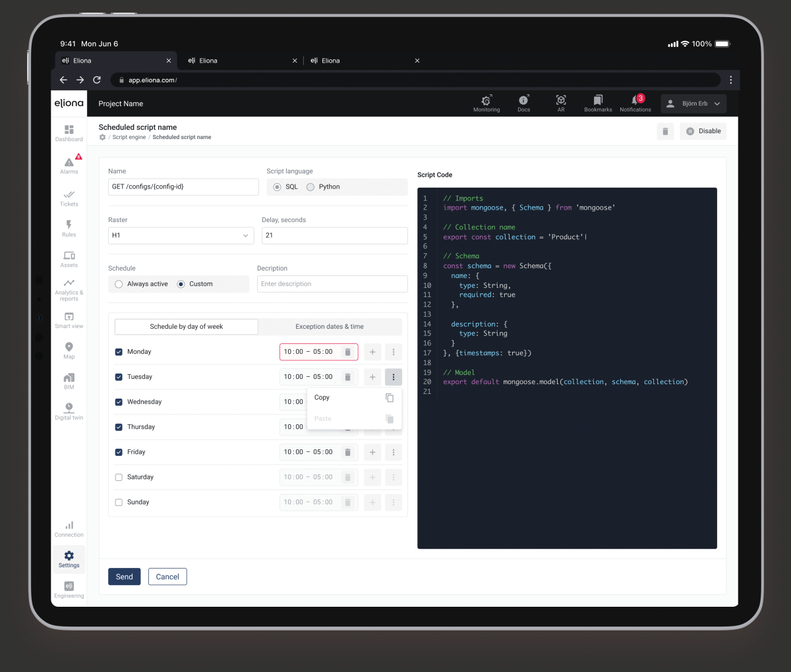Uncheck the Monday checkbox

119,352
